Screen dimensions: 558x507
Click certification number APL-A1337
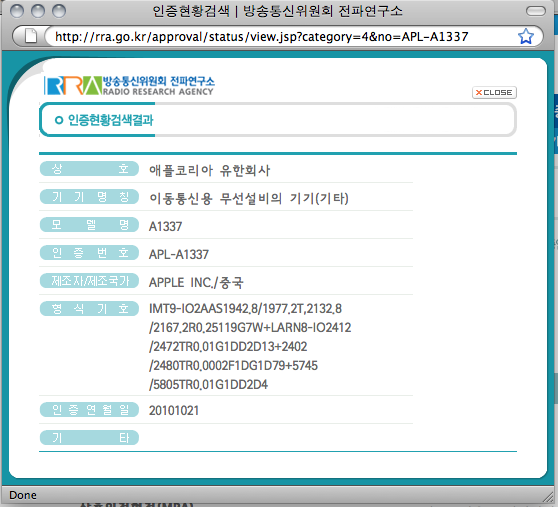[179, 255]
